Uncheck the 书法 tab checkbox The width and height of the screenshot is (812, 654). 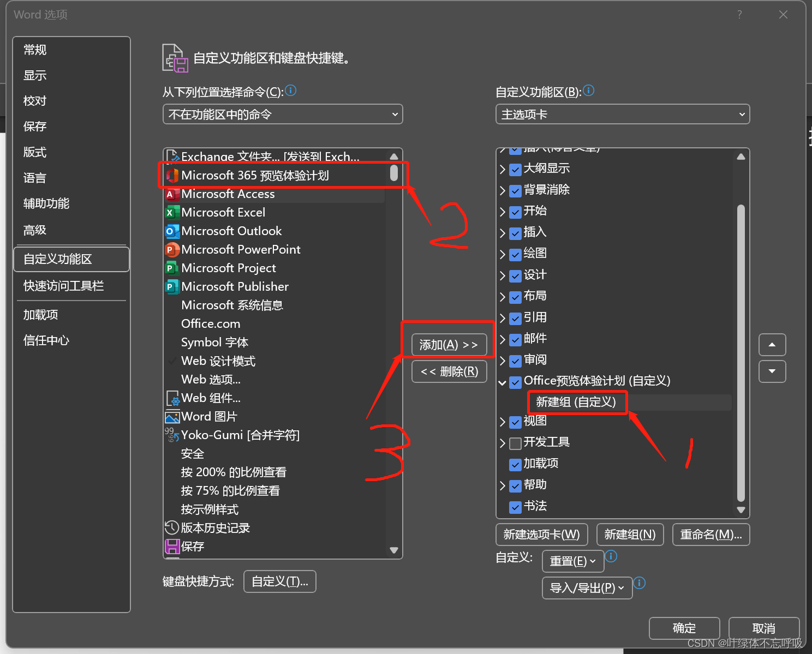(x=515, y=507)
